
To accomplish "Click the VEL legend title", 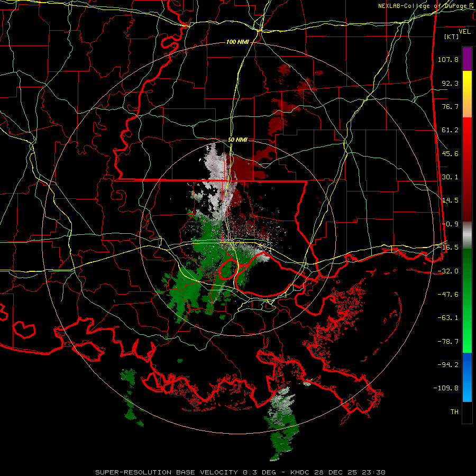I will 464,32.
